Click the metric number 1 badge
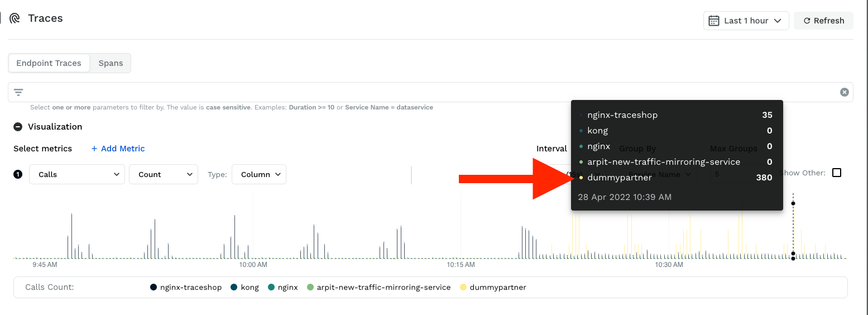This screenshot has height=315, width=868. [x=18, y=174]
